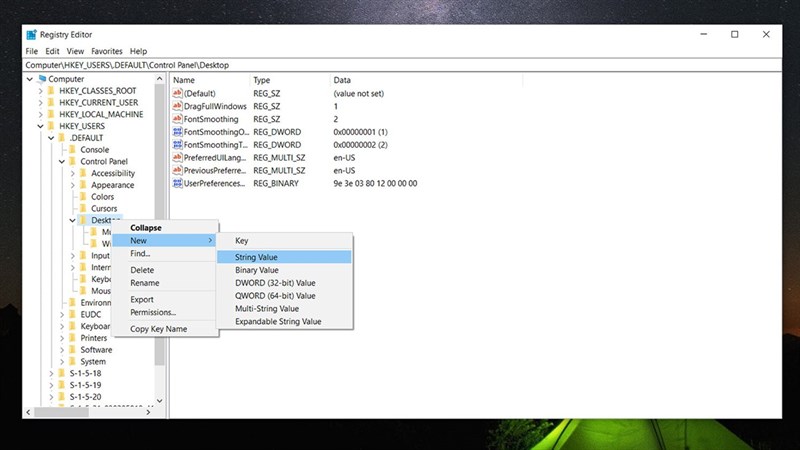Click the registry path address bar
Screen dimensions: 800x450
[402, 65]
